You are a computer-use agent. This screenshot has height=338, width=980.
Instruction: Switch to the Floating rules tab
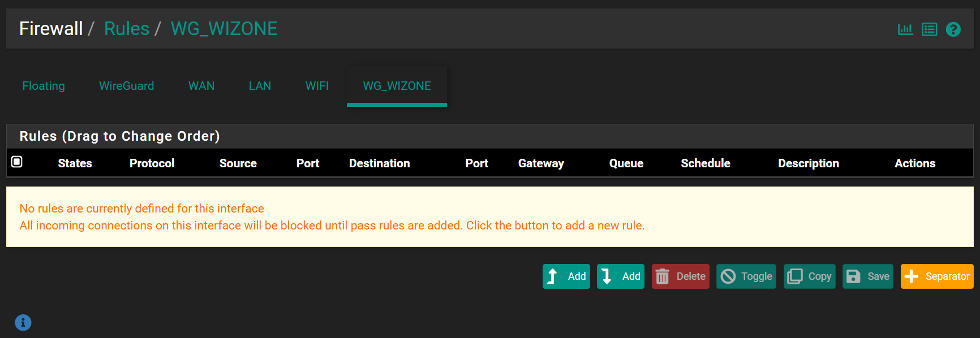point(44,86)
